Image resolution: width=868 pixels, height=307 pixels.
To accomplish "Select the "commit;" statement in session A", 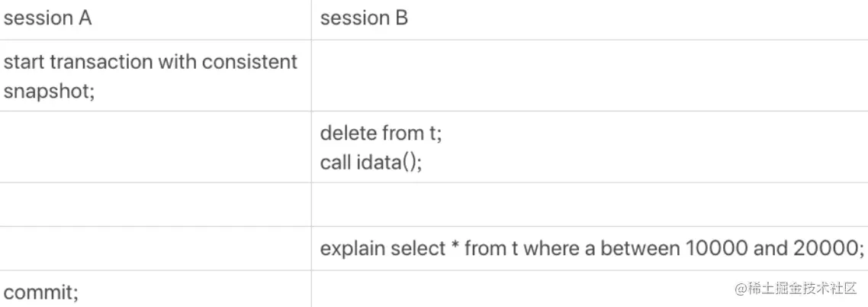I will (x=41, y=292).
